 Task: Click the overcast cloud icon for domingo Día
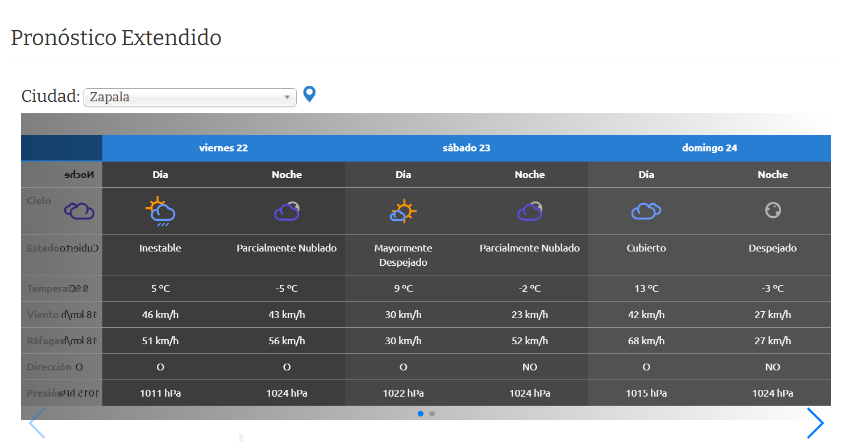[646, 211]
